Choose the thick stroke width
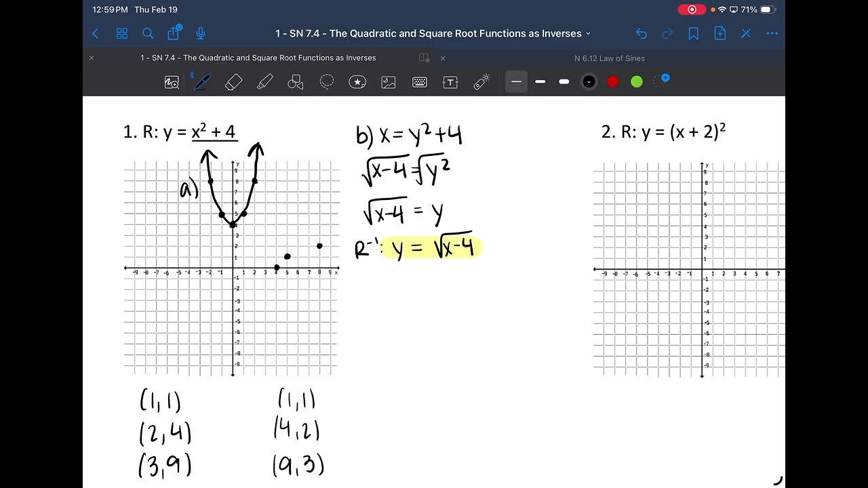Image resolution: width=868 pixels, height=488 pixels. (564, 81)
